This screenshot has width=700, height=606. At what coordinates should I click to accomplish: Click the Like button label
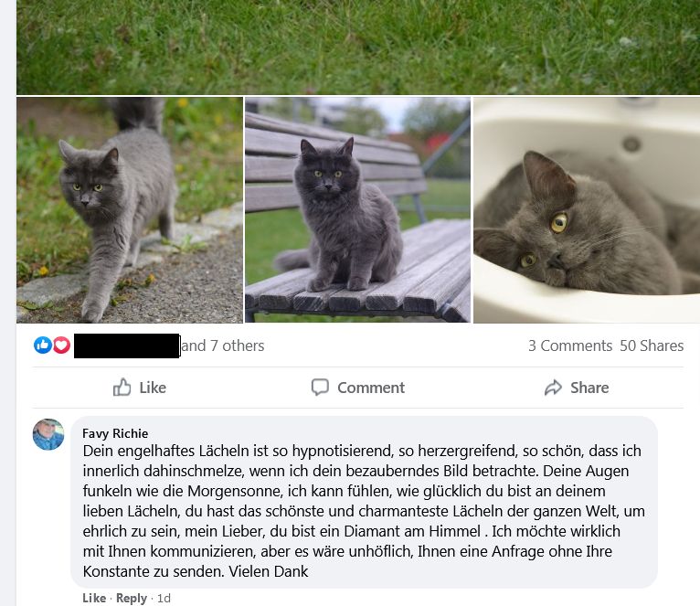153,388
